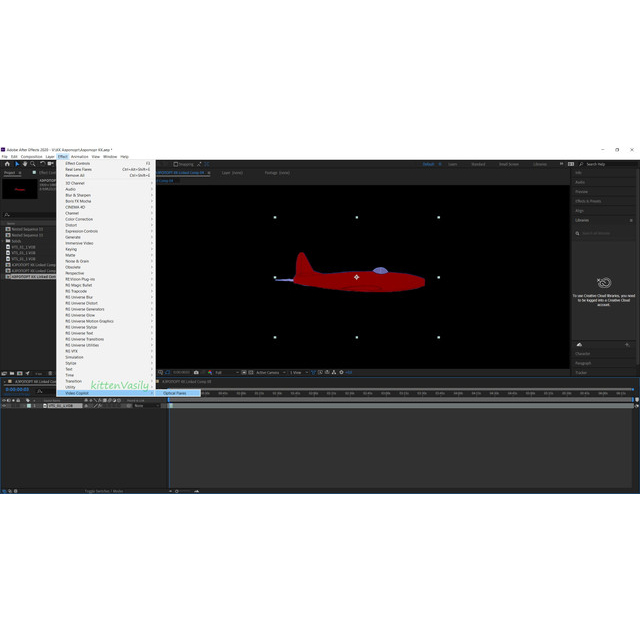Click the magnification ratio icon below viewer
640x640 pixels.
coord(160,372)
